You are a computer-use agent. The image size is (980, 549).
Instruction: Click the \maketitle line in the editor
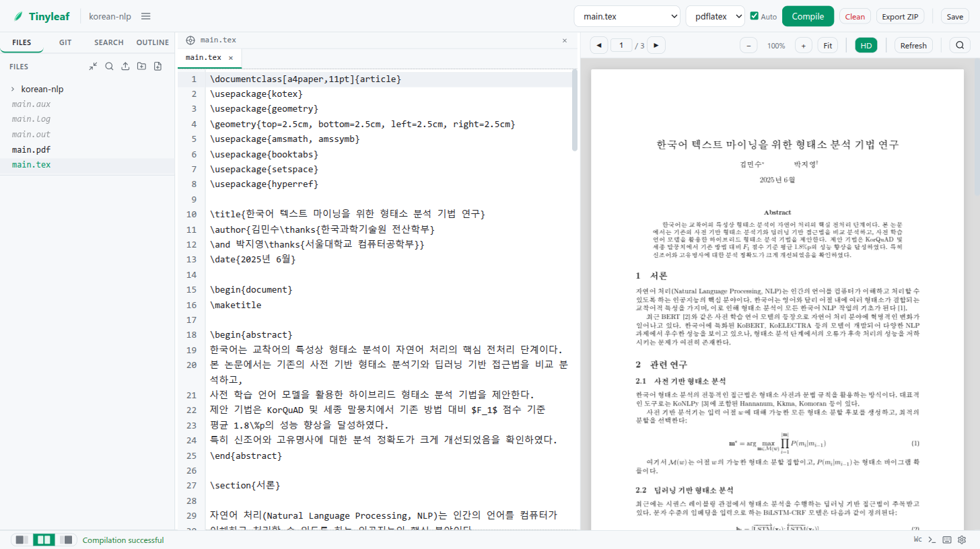236,305
